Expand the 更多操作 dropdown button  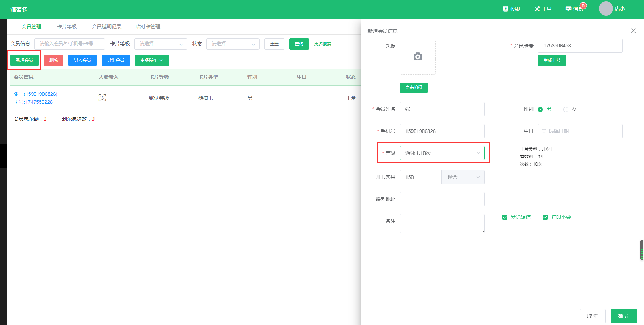tap(152, 60)
